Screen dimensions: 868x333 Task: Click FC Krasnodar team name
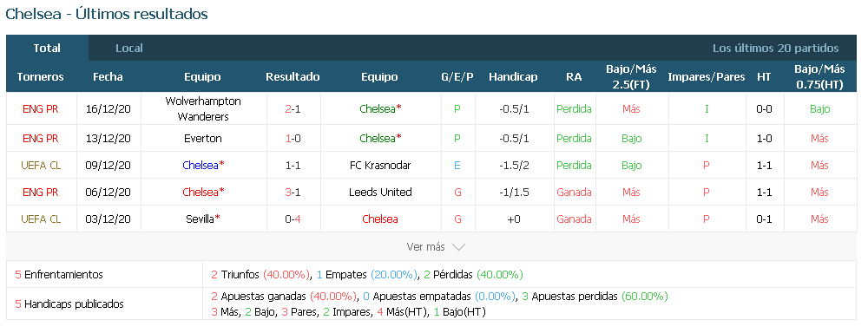(x=380, y=166)
